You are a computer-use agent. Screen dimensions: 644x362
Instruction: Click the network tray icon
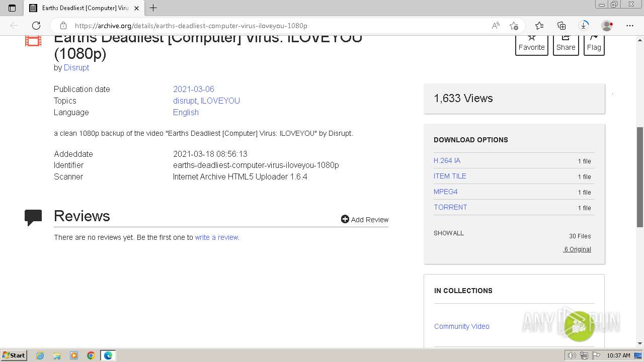[584, 355]
